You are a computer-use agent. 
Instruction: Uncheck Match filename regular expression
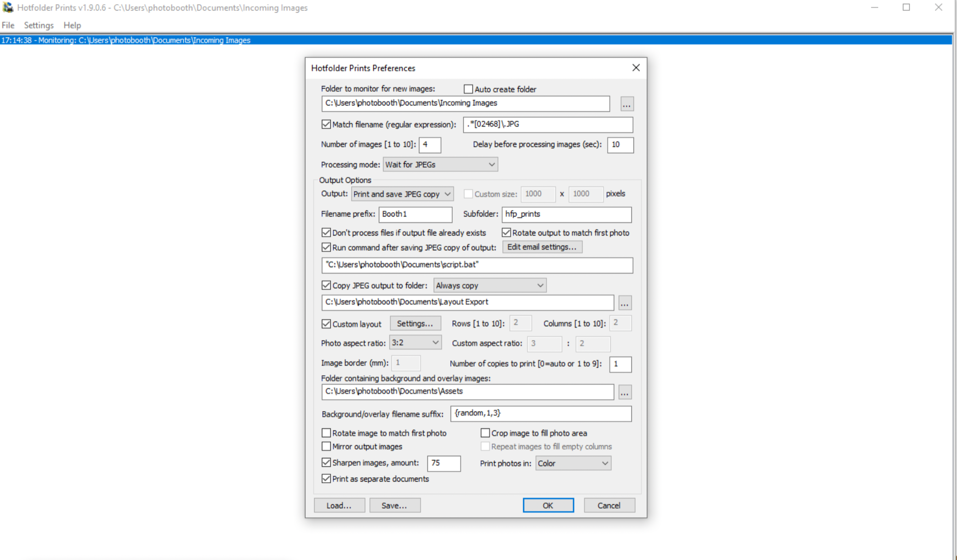pyautogui.click(x=326, y=124)
